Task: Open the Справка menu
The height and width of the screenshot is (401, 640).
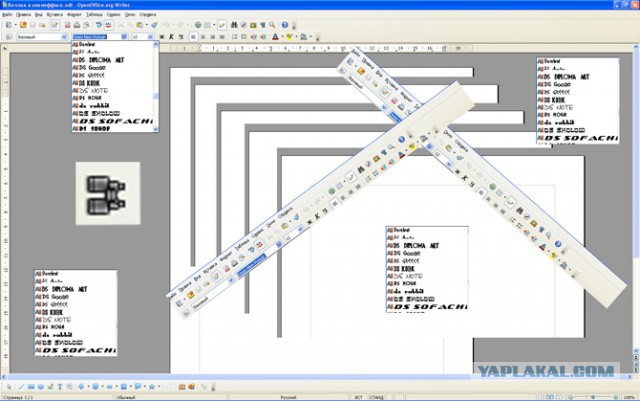Action: (148, 15)
